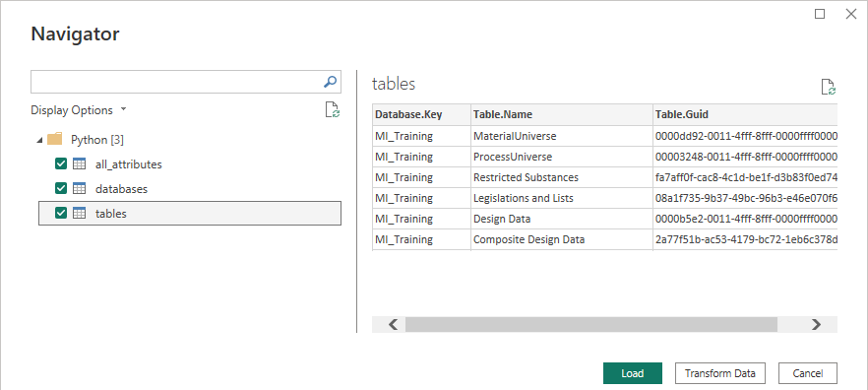This screenshot has height=390, width=868.
Task: Click the Guid cell in the ProcessUniverse row
Action: coord(745,157)
